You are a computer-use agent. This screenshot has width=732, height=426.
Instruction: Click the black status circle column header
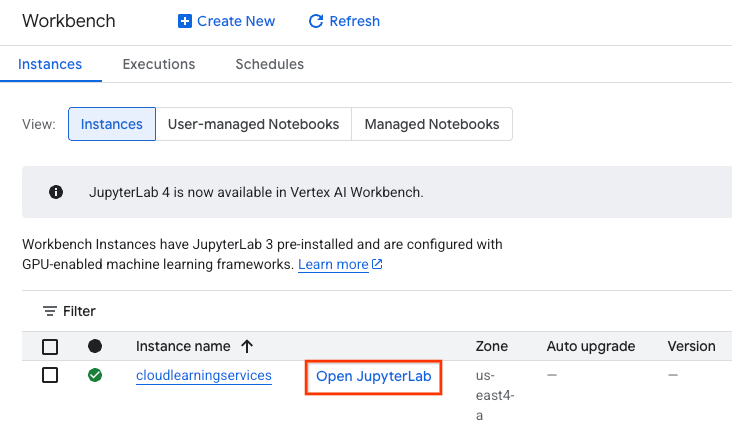[x=95, y=346]
